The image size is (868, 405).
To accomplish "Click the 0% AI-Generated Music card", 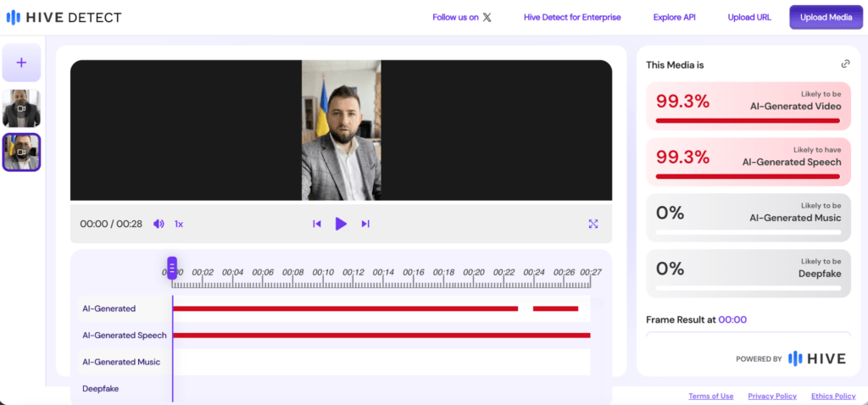I will pyautogui.click(x=748, y=218).
